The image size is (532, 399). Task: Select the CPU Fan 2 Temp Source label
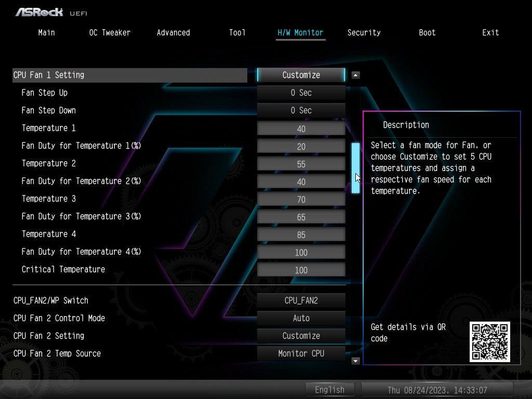57,353
